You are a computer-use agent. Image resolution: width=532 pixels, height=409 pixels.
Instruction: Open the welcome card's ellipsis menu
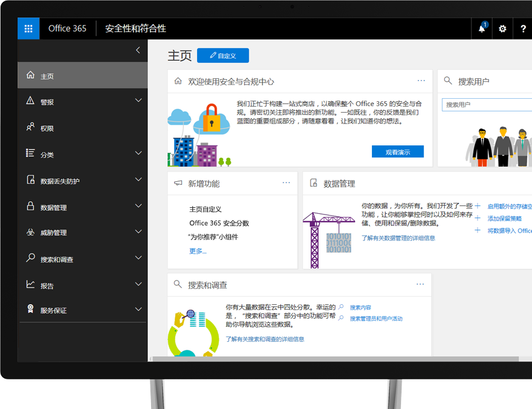[421, 81]
